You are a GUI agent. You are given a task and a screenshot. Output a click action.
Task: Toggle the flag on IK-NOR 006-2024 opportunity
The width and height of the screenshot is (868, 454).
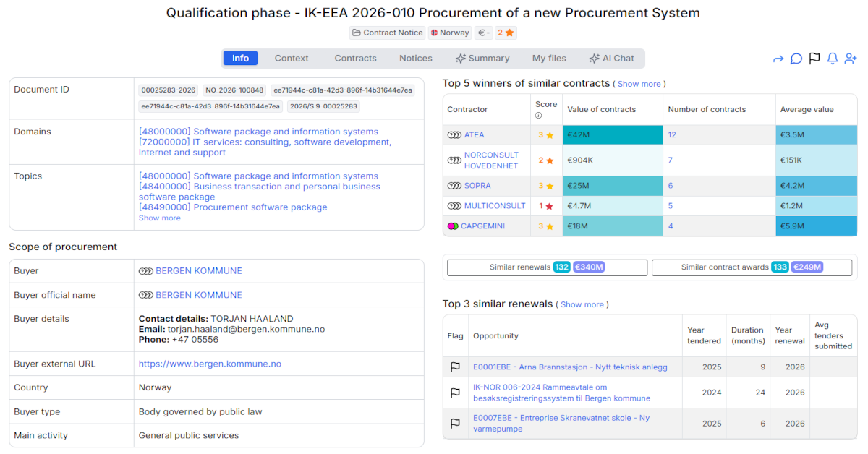tap(455, 393)
